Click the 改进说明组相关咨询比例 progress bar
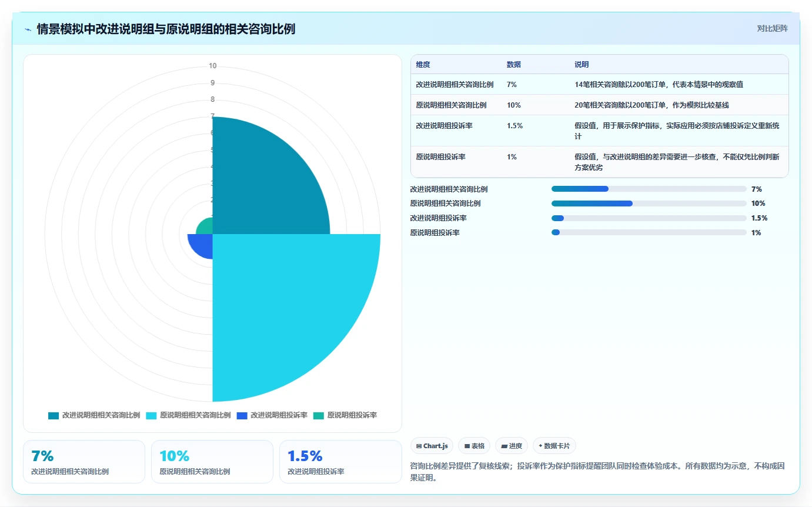The width and height of the screenshot is (812, 507). [649, 189]
